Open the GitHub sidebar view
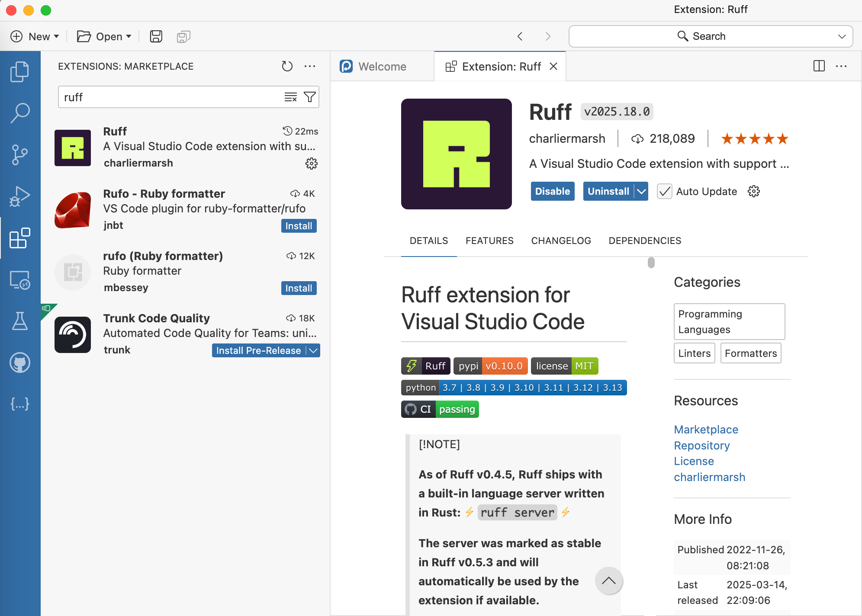This screenshot has width=862, height=616. coord(20,363)
